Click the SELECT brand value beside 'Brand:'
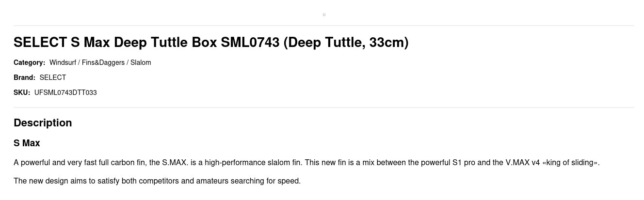The height and width of the screenshot is (200, 644). click(53, 77)
